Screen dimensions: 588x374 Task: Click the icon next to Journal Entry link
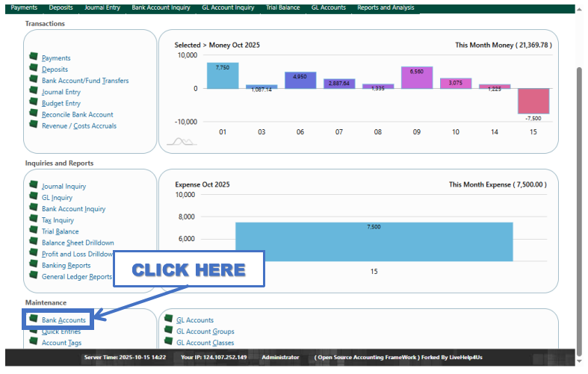pyautogui.click(x=34, y=91)
